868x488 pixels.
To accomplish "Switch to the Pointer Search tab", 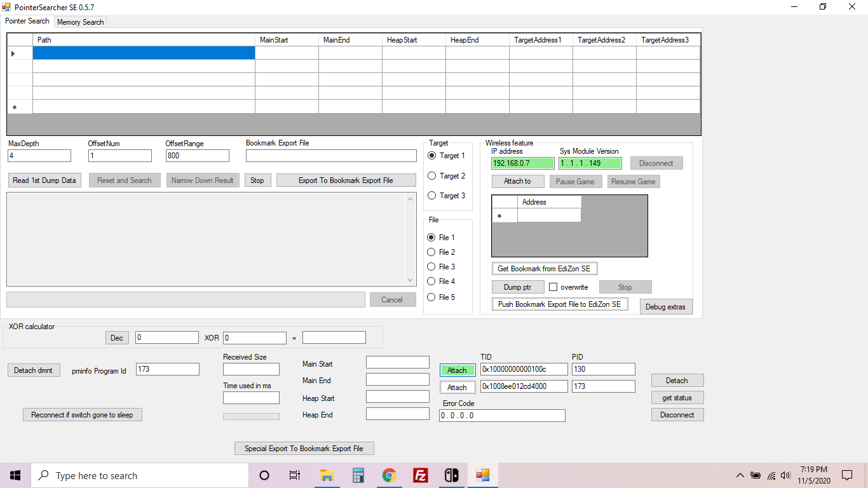I will 27,21.
